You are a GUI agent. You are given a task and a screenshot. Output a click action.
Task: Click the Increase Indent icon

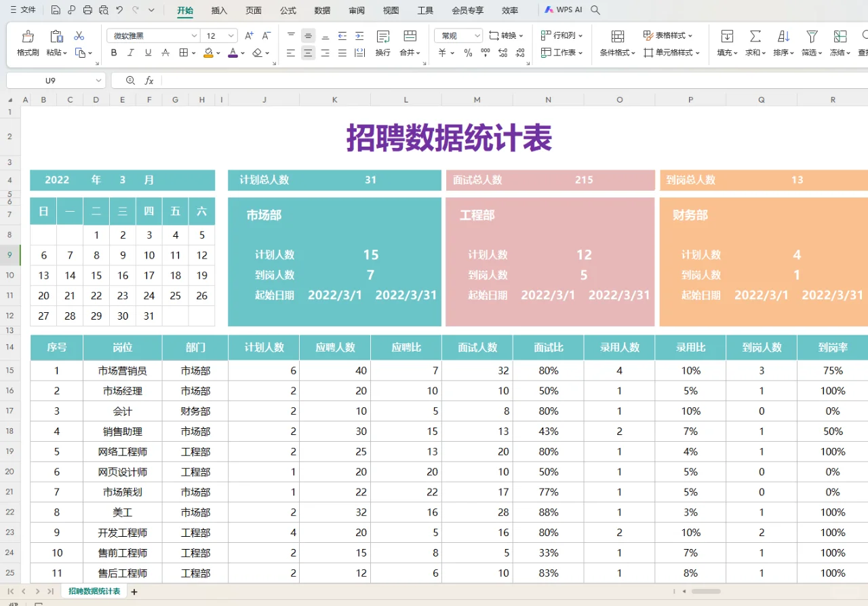[359, 36]
